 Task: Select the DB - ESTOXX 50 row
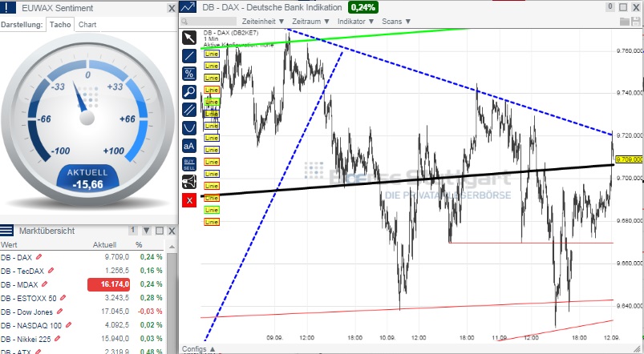[82, 297]
